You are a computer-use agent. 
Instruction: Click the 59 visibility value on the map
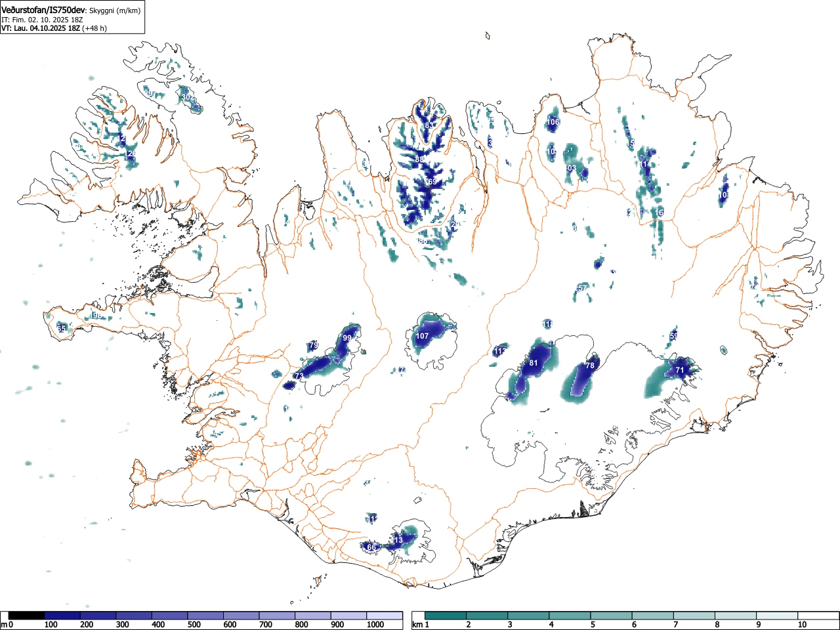674,336
